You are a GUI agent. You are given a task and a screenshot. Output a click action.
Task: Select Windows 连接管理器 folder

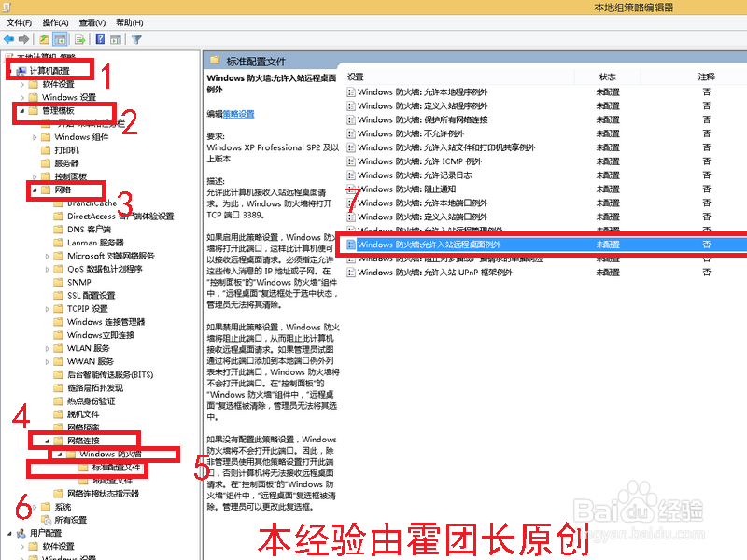(106, 322)
